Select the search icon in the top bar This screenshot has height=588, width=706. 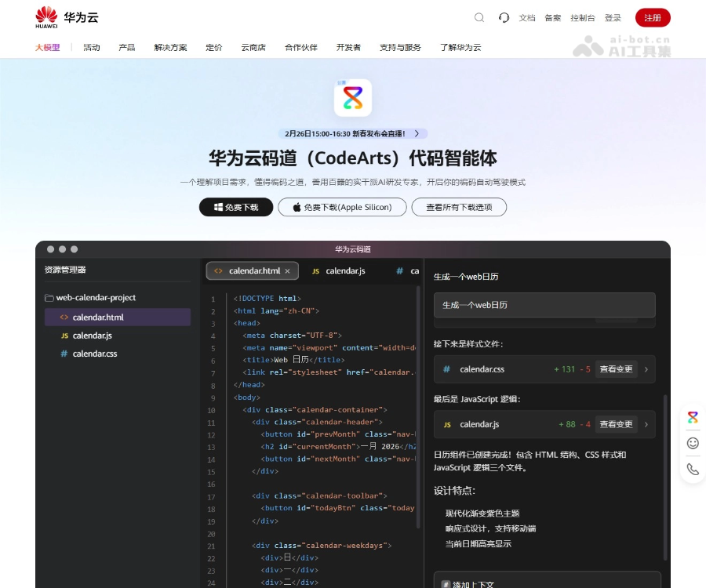479,16
